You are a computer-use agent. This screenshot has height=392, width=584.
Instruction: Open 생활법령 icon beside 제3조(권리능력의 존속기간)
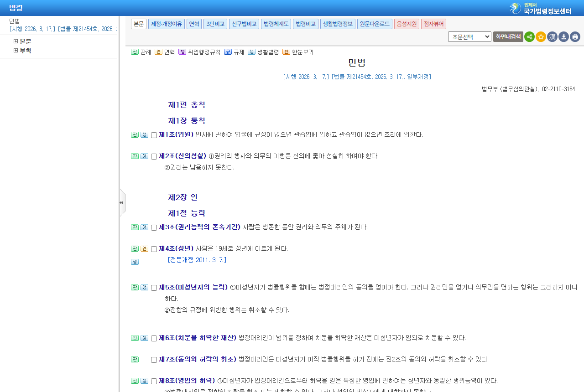[x=144, y=227]
